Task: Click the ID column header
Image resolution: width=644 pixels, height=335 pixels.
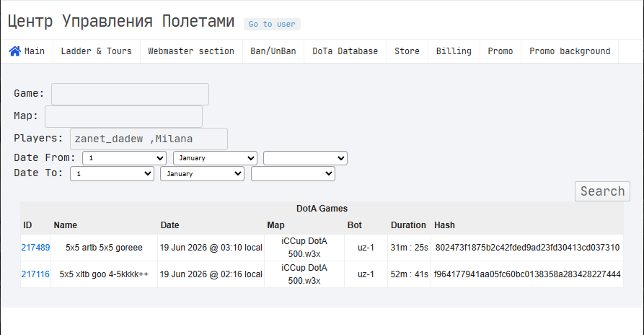Action: pyautogui.click(x=27, y=225)
